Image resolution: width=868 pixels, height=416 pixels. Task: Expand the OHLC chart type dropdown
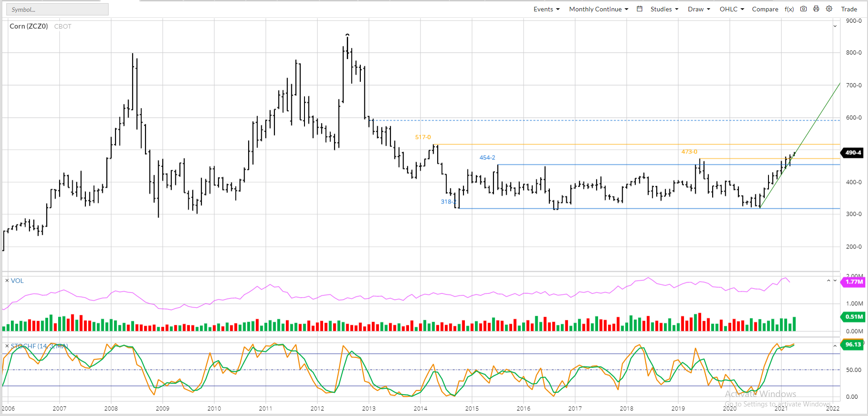coord(732,9)
